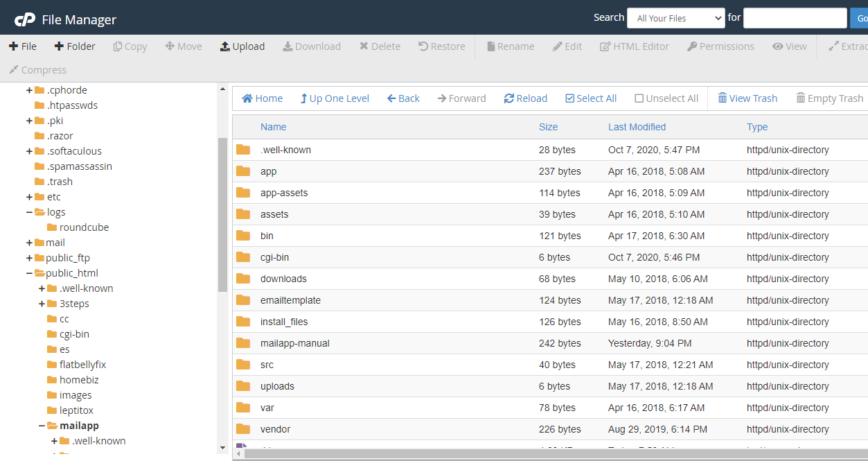Open View Trash
The width and height of the screenshot is (868, 461).
pyautogui.click(x=747, y=98)
